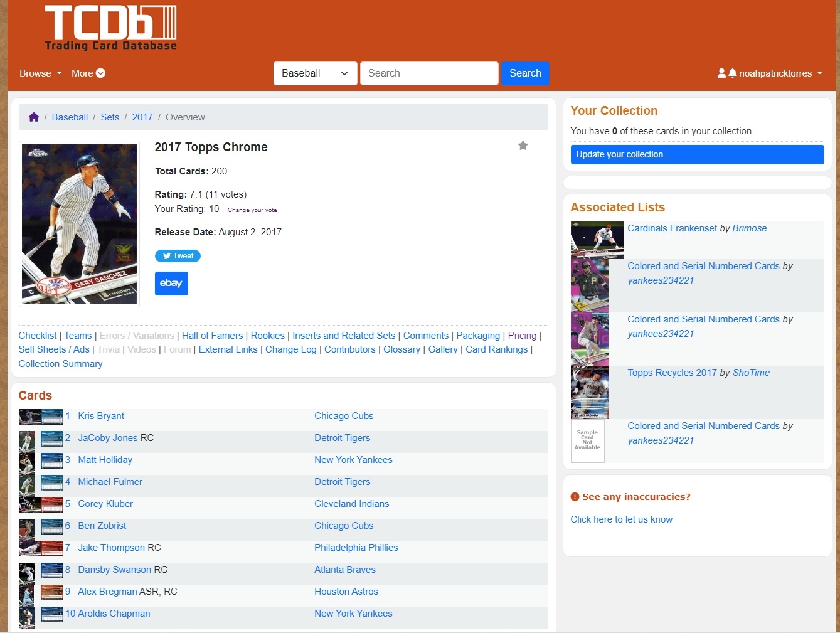The image size is (840, 633).
Task: Click the TCDb Trading Card Database logo
Action: [110, 28]
